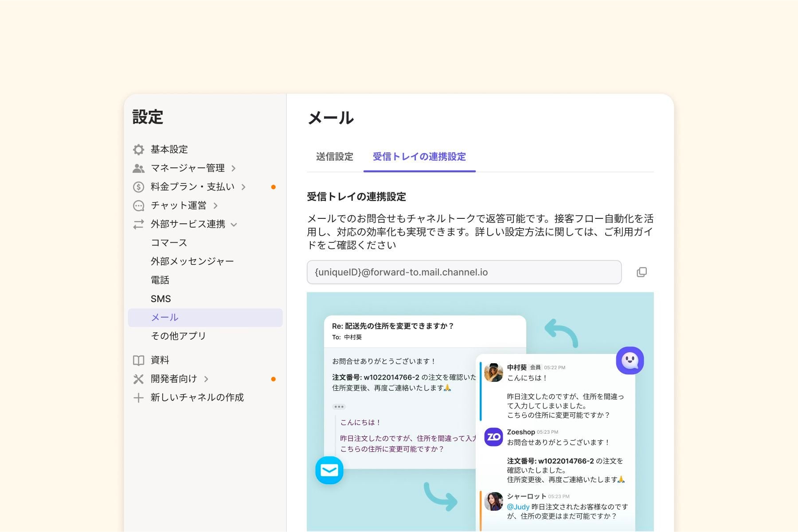Click 新しいチャネルの作成
The width and height of the screenshot is (798, 532).
pyautogui.click(x=197, y=398)
